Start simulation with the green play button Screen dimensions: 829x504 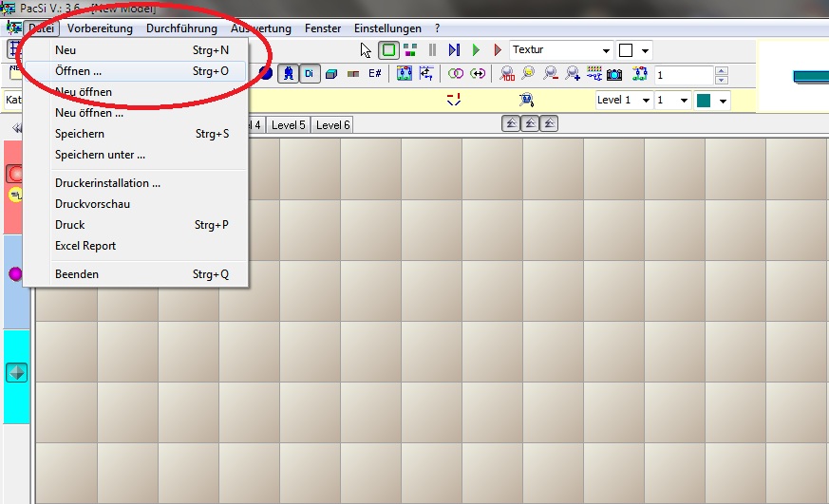pyautogui.click(x=476, y=50)
